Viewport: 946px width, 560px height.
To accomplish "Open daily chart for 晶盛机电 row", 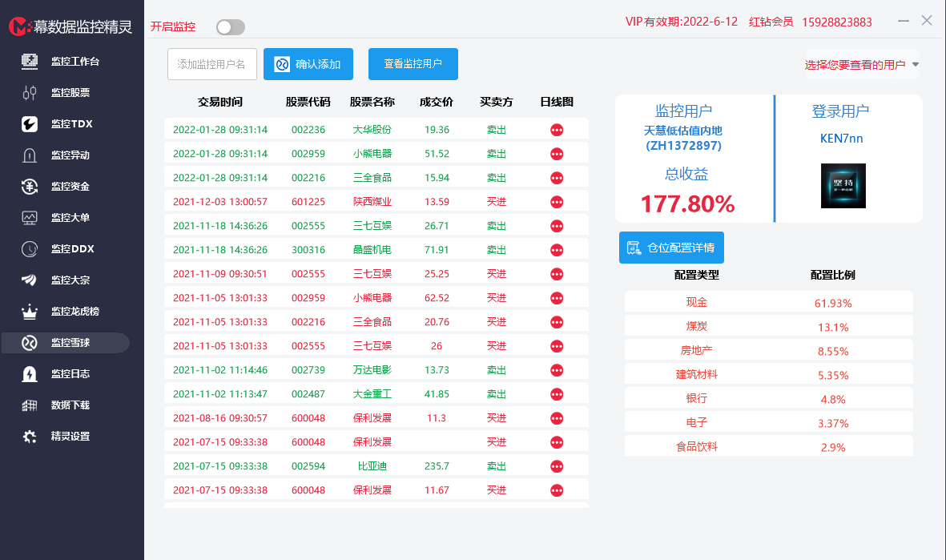I will [x=557, y=250].
